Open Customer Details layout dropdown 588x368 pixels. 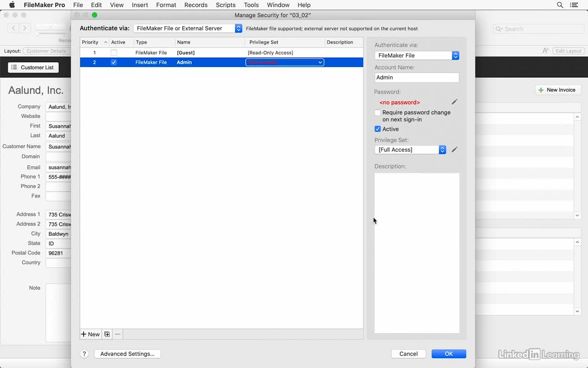click(x=46, y=51)
